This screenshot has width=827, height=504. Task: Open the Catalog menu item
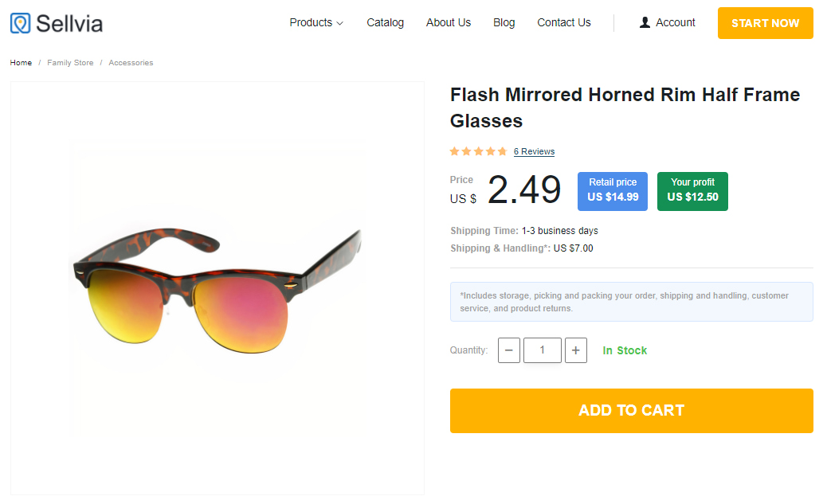385,22
